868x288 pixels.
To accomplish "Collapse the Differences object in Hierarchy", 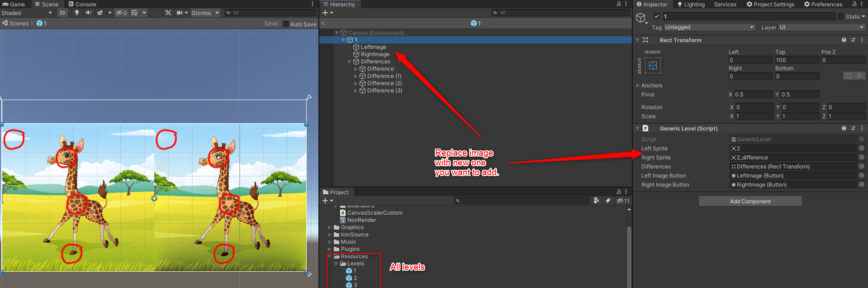I will pos(350,62).
